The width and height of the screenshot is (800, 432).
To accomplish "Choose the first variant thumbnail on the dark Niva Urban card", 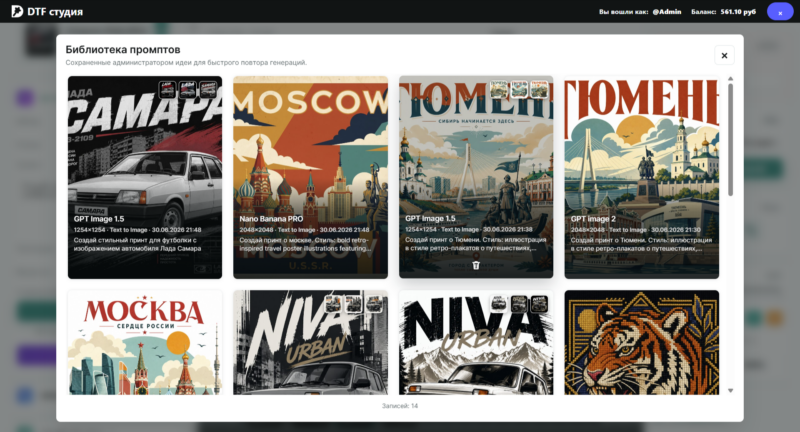I will pyautogui.click(x=333, y=304).
